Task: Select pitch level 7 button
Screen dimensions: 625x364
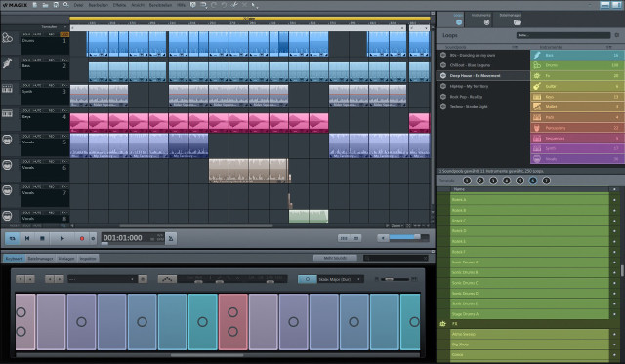Action: tap(546, 181)
